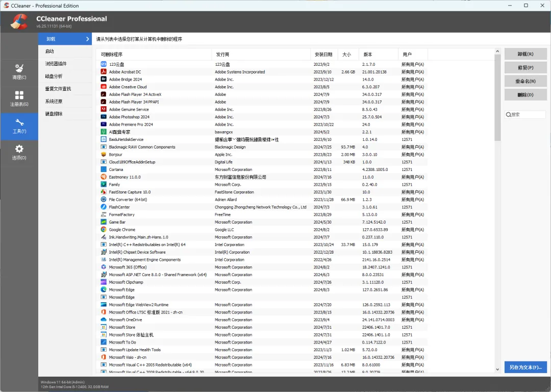This screenshot has width=551, height=392.
Task: Click the 重命名(N) rename button
Action: click(525, 81)
